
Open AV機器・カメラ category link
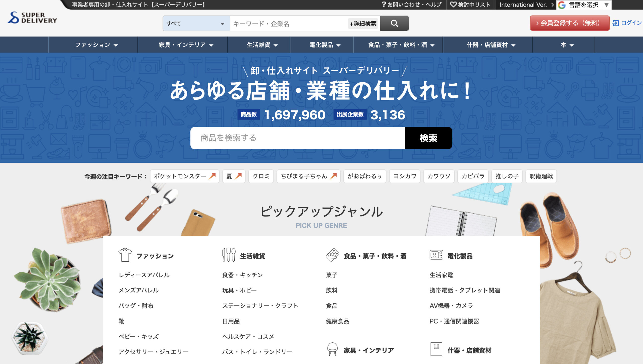tap(451, 306)
